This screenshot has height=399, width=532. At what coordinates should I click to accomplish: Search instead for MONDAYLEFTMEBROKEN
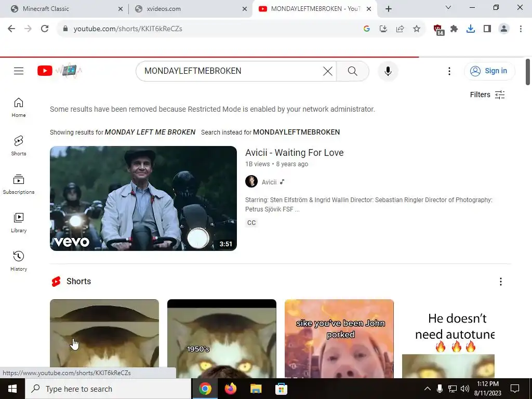click(x=296, y=132)
